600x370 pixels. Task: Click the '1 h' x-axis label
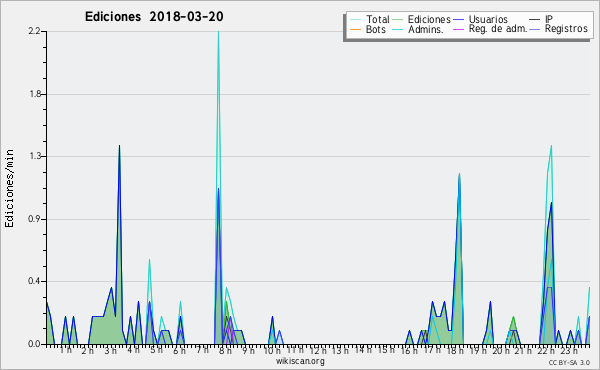pos(65,350)
